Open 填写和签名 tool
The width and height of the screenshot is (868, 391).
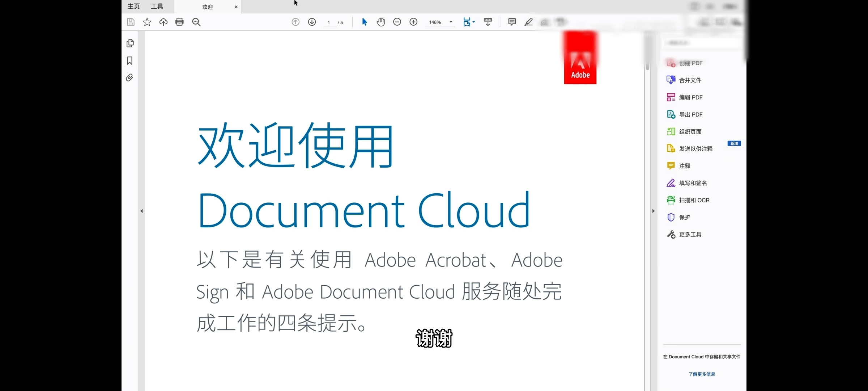(x=686, y=183)
